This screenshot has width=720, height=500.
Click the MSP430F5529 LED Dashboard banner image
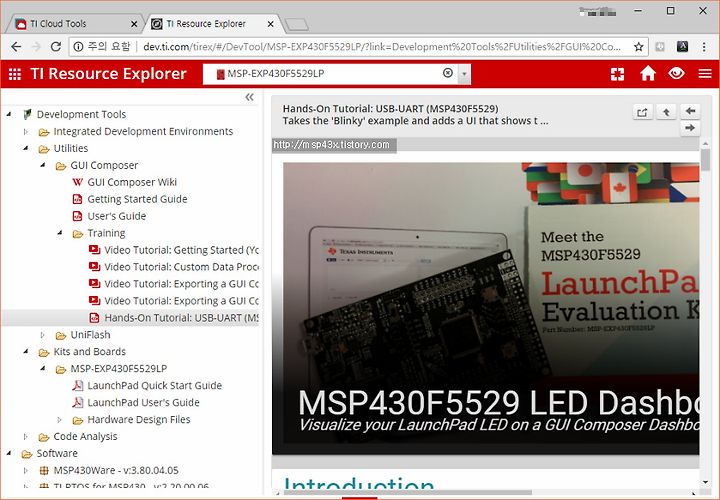coord(491,303)
